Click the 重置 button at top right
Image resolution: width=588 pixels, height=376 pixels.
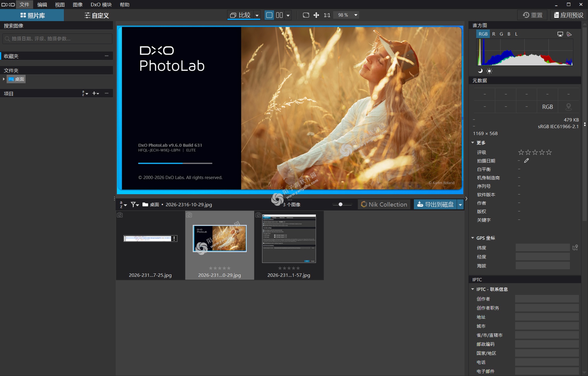coord(532,15)
